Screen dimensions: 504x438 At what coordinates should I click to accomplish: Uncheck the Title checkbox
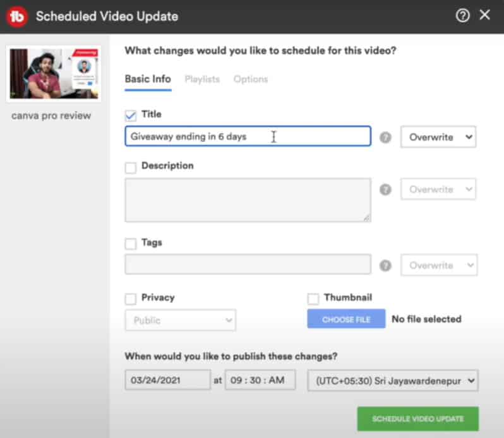[131, 115]
